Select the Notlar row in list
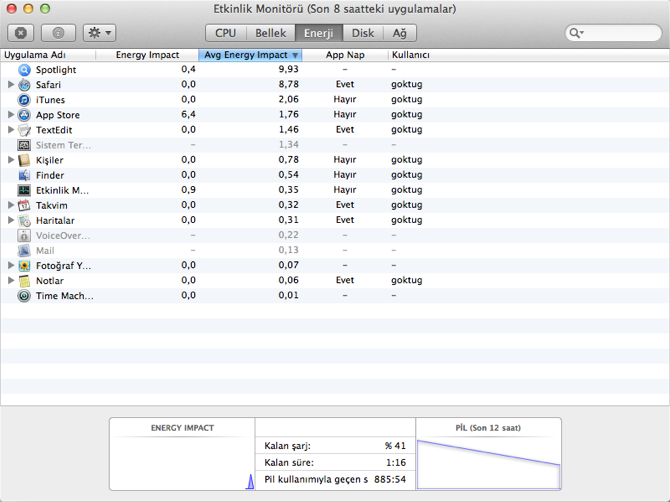This screenshot has height=502, width=670. [x=50, y=281]
